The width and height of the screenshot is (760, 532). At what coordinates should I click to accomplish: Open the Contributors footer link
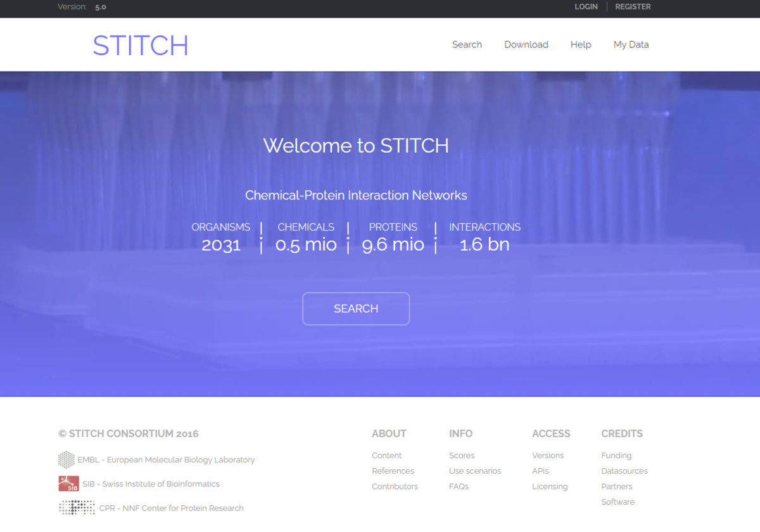[395, 486]
